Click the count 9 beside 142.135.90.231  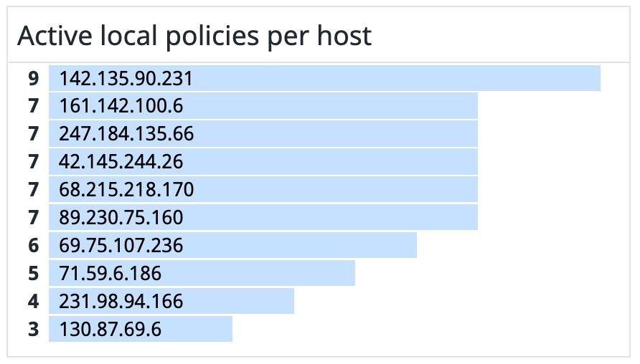point(33,78)
